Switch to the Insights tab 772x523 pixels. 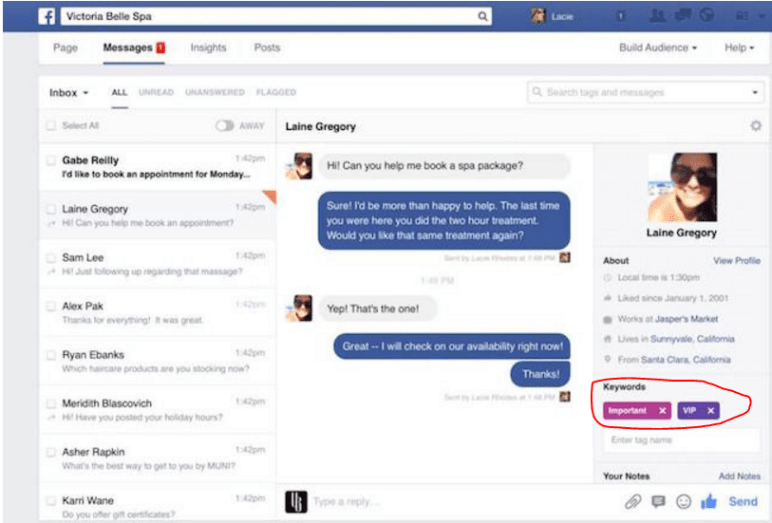click(x=208, y=48)
